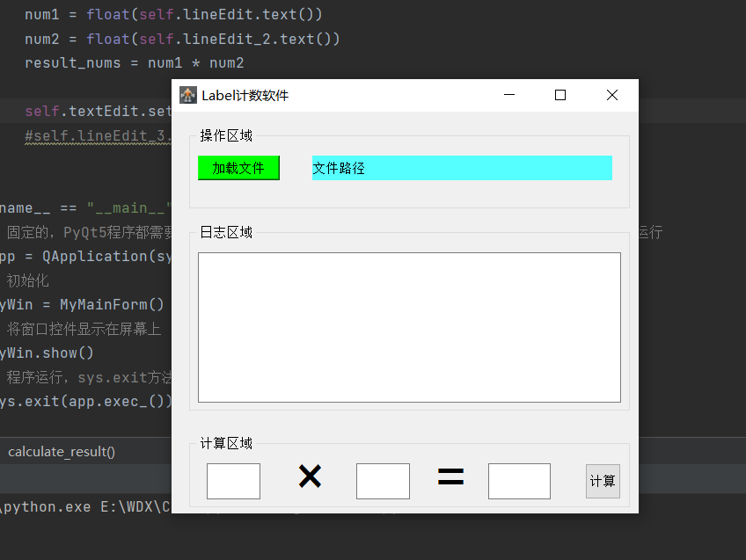
Task: Click the 日志区域 group title
Action: tap(226, 232)
